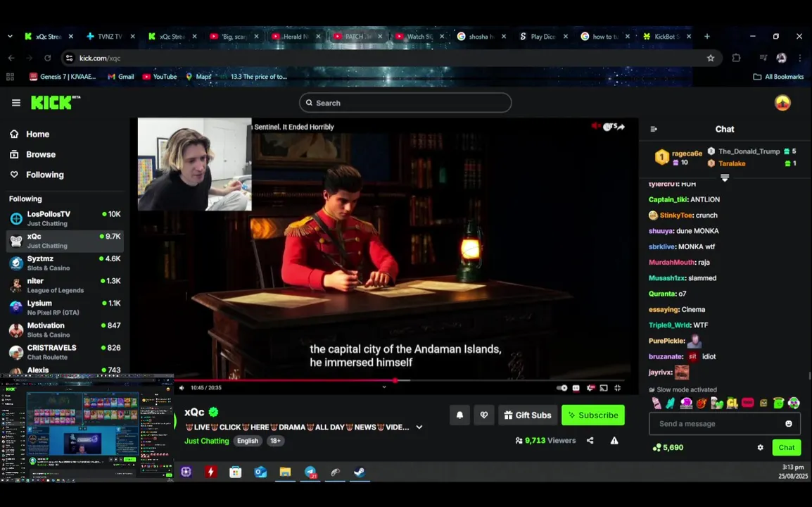This screenshot has width=812, height=507.
Task: Reload the kick.com page
Action: click(x=48, y=58)
